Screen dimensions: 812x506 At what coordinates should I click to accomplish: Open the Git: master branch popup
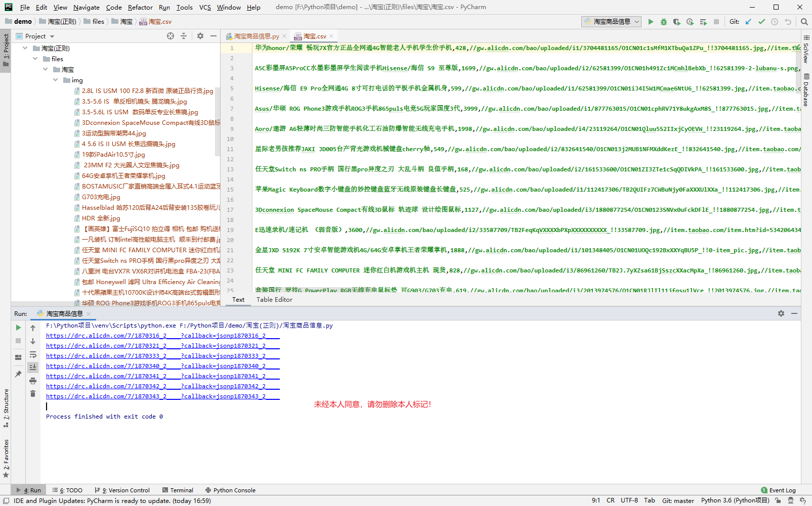tap(678, 500)
